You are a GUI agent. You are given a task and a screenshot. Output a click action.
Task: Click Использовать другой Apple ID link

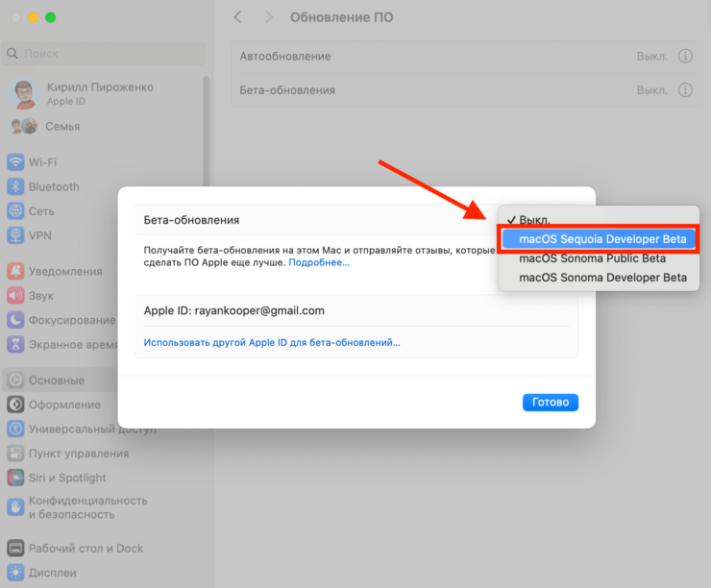pos(272,343)
